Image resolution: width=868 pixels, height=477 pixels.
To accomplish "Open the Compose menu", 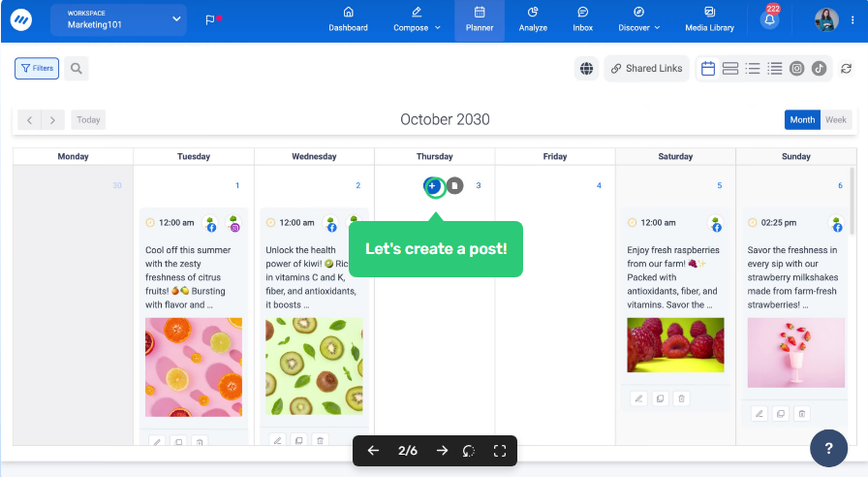I will point(417,20).
